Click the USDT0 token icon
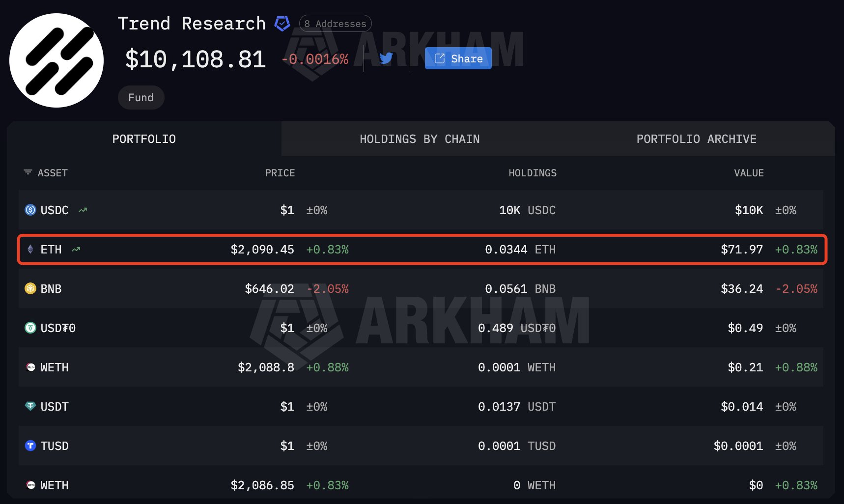844x504 pixels. coord(30,328)
